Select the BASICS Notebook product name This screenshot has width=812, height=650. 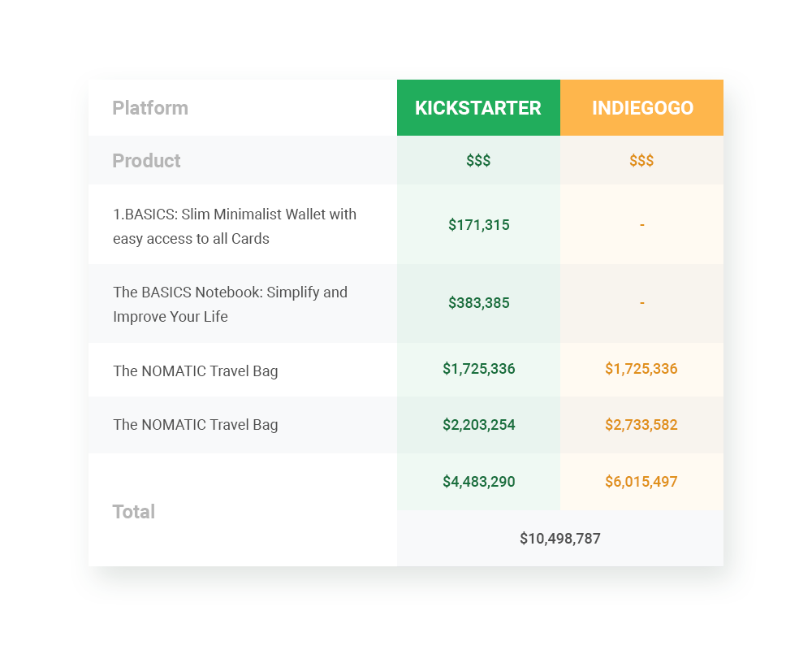click(231, 304)
